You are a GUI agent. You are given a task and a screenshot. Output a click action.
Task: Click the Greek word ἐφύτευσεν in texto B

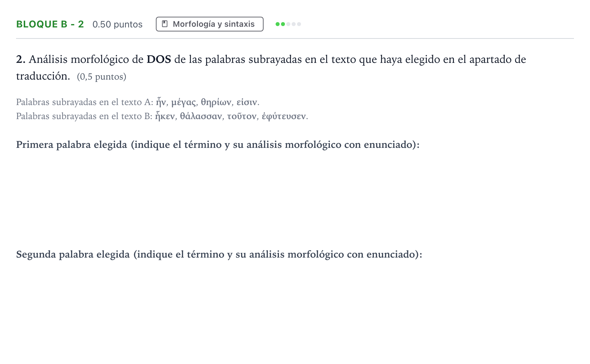click(x=284, y=116)
